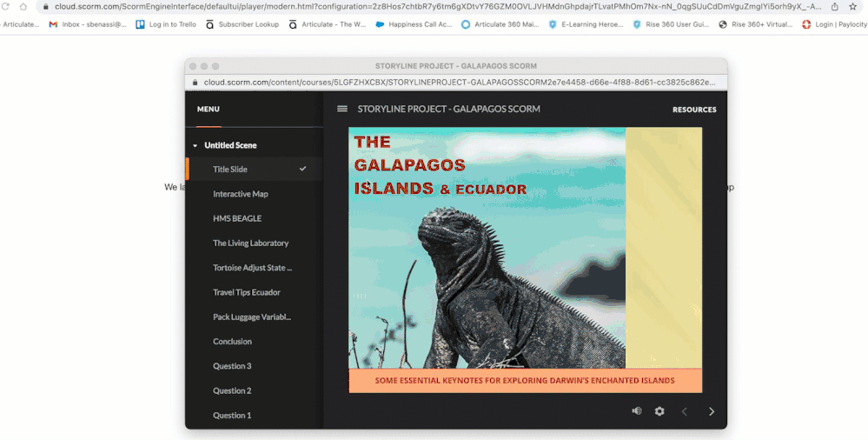Open The Living Laboratory slide
This screenshot has height=440, width=868.
[251, 243]
